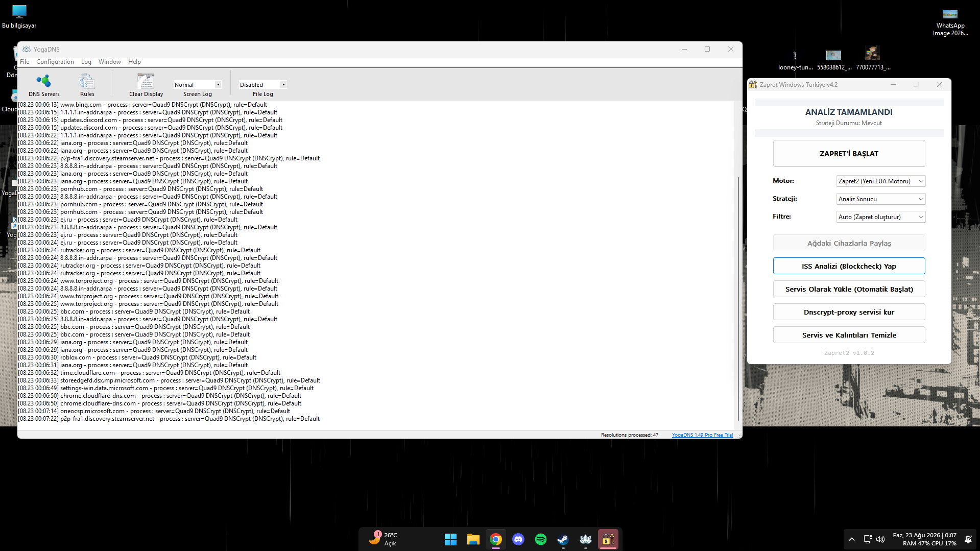The width and height of the screenshot is (980, 551).
Task: Open Spotify from the taskbar
Action: pyautogui.click(x=540, y=539)
